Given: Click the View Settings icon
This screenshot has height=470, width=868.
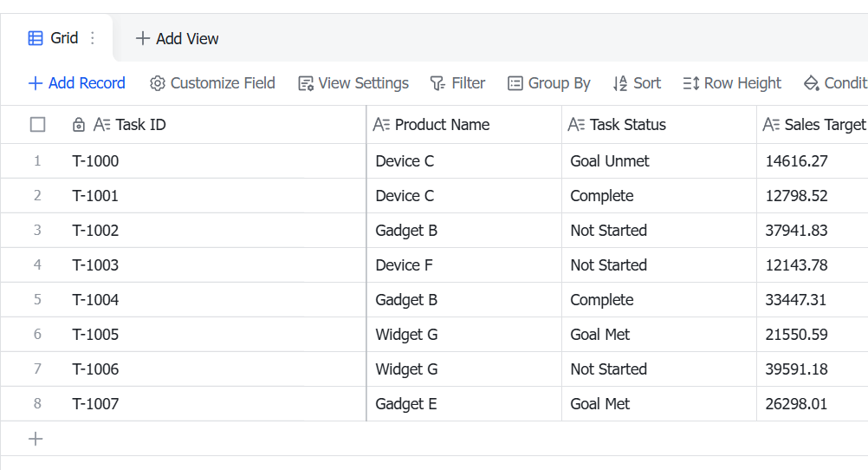Looking at the screenshot, I should coord(306,83).
